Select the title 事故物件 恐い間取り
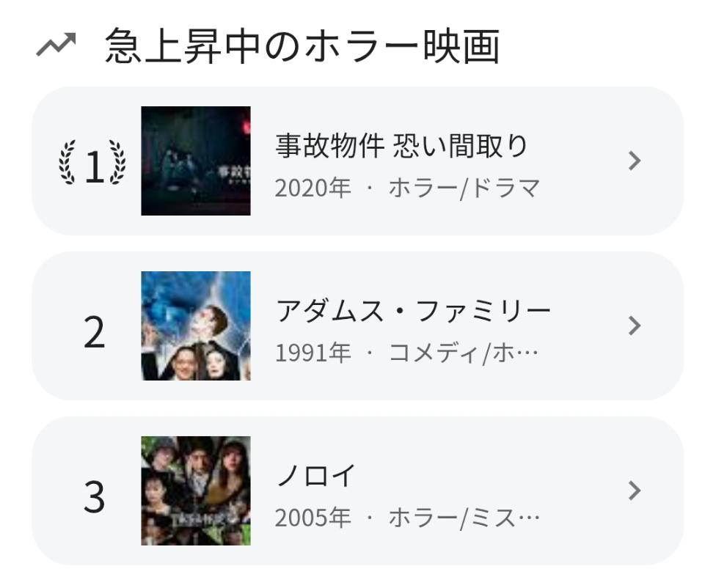The image size is (716, 588). [401, 146]
